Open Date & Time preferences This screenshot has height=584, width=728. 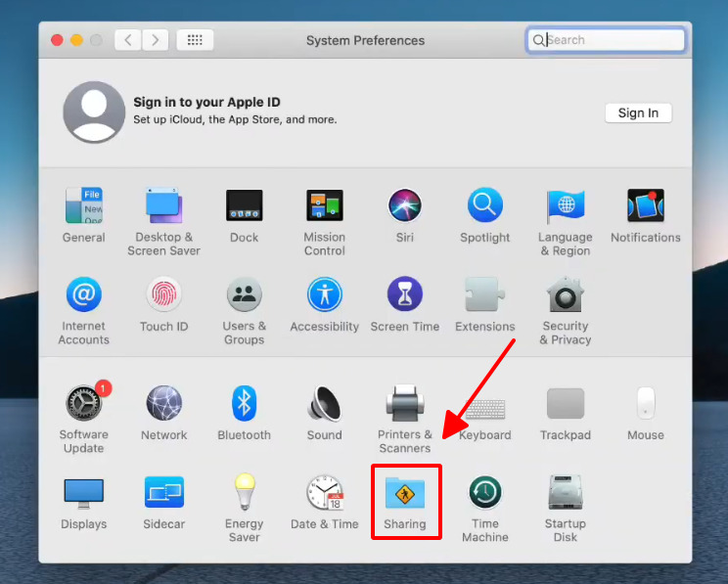pos(325,492)
